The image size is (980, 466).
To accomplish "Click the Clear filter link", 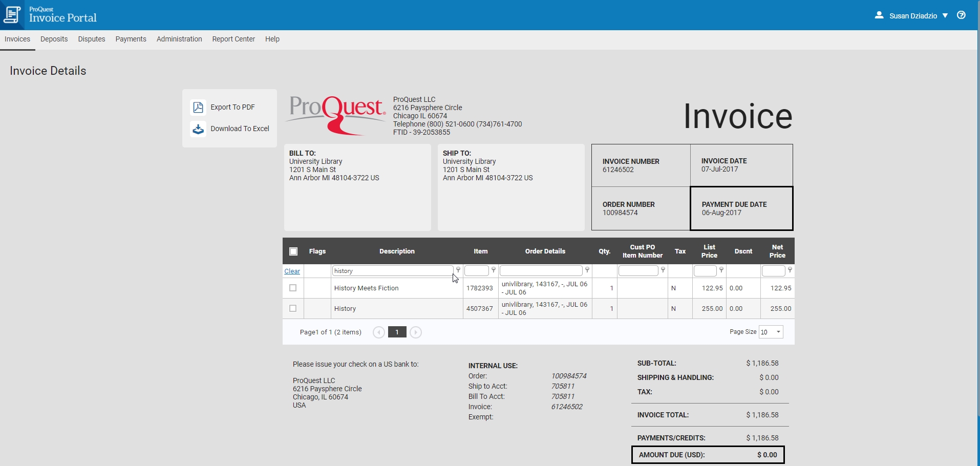I will click(292, 271).
